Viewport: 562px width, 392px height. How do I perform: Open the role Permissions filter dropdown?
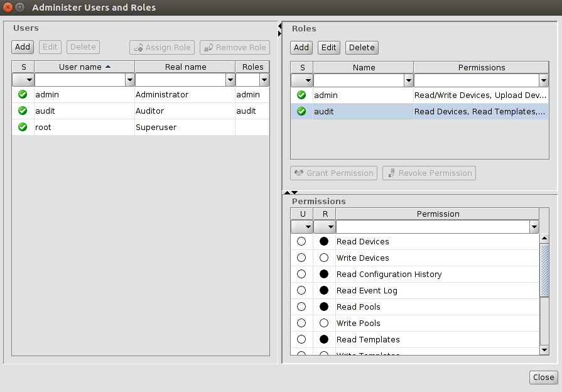(543, 81)
